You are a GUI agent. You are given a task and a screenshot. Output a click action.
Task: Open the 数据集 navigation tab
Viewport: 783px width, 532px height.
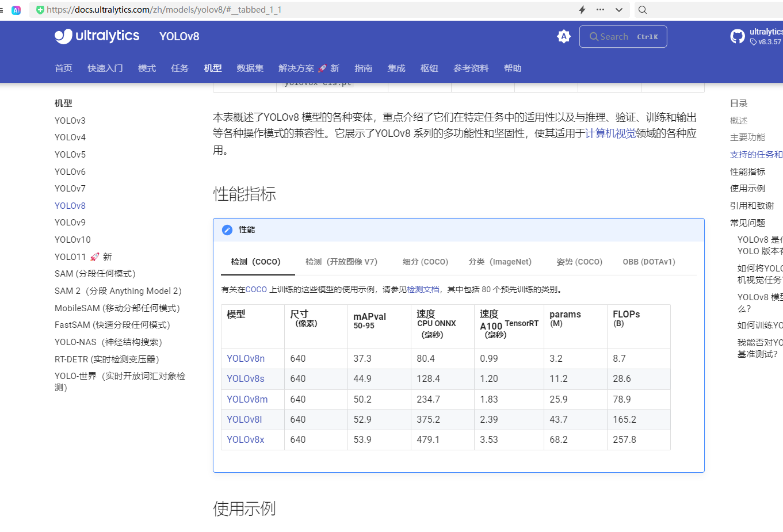coord(250,68)
